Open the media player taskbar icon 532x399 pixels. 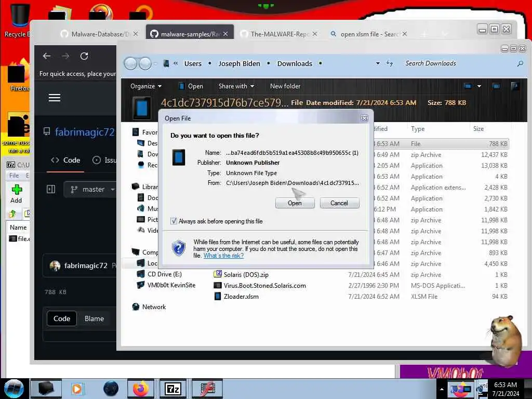(77, 389)
